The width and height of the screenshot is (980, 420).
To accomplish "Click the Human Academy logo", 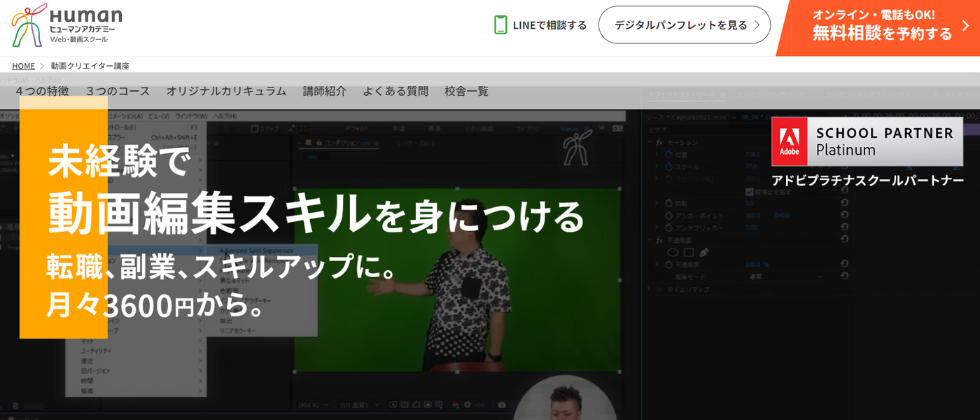I will coord(67,25).
